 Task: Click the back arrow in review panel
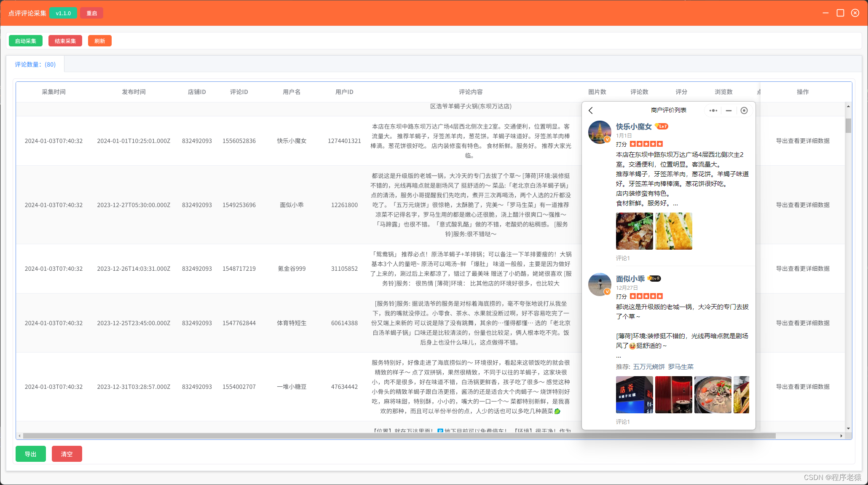click(591, 110)
